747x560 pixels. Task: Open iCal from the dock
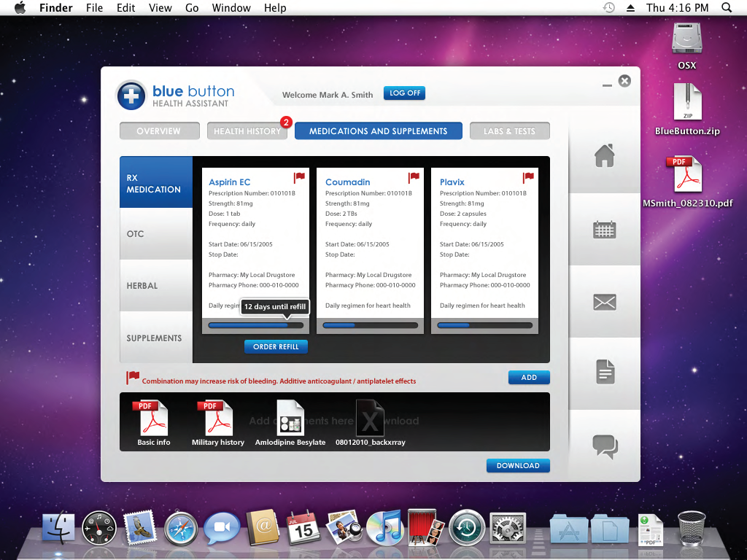(x=303, y=528)
